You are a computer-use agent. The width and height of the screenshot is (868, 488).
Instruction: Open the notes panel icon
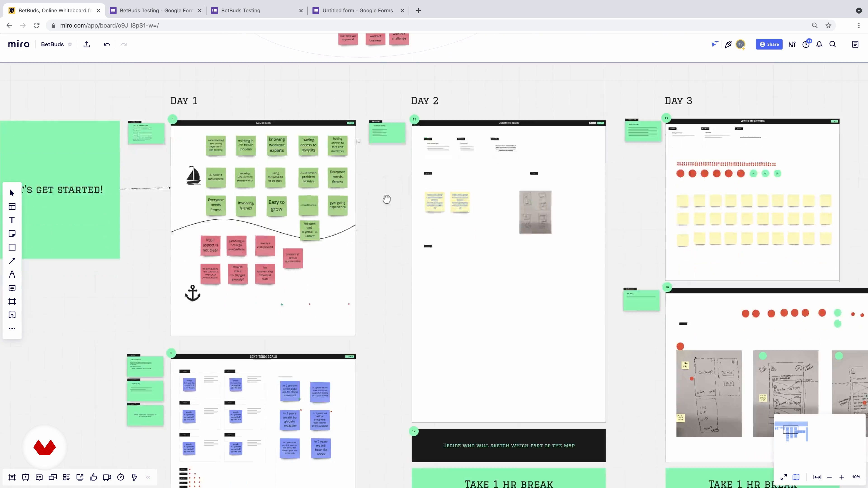(855, 44)
